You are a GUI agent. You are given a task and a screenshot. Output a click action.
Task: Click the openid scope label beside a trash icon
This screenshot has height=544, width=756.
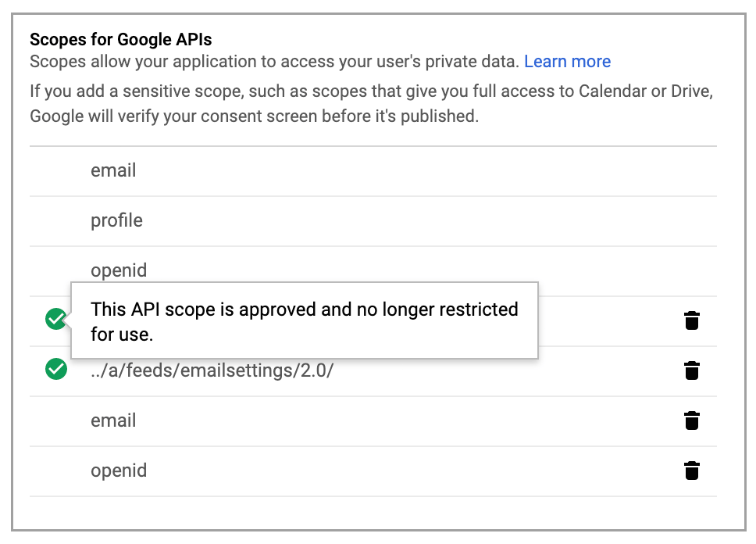tap(119, 471)
